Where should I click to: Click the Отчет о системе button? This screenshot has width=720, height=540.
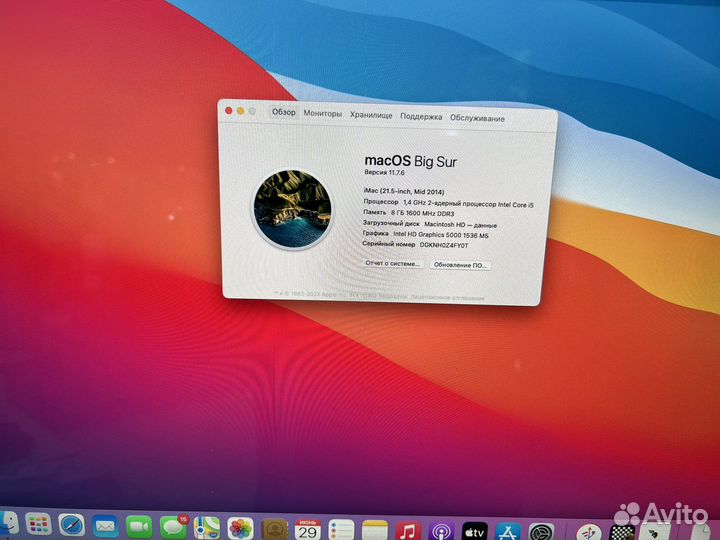click(393, 264)
